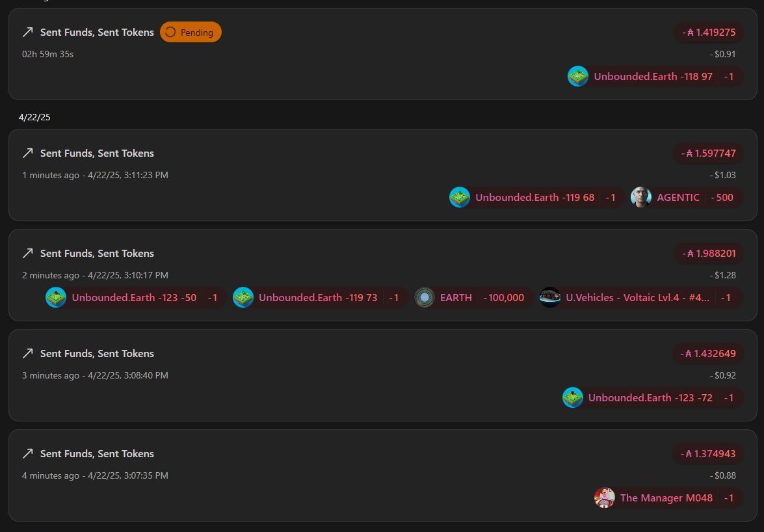Viewport: 764px width, 532px height.
Task: Open the EARTH -100,000 token chip
Action: point(474,297)
